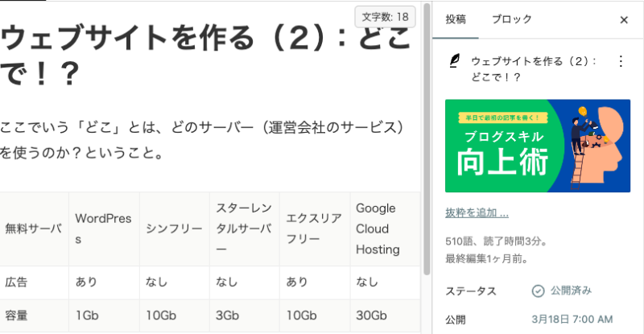Select the シンフリー header cell
Screen dimensions: 644x334
pos(174,229)
